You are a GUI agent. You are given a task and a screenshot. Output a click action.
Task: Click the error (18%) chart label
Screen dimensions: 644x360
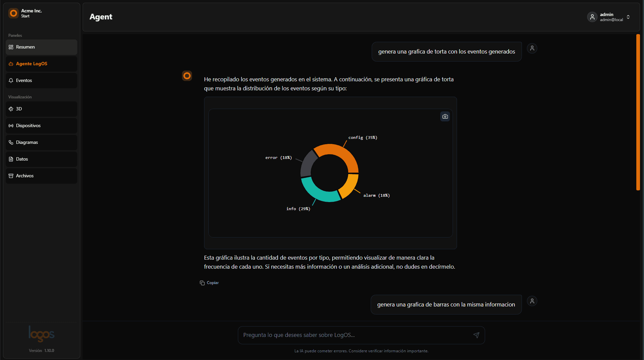click(278, 158)
